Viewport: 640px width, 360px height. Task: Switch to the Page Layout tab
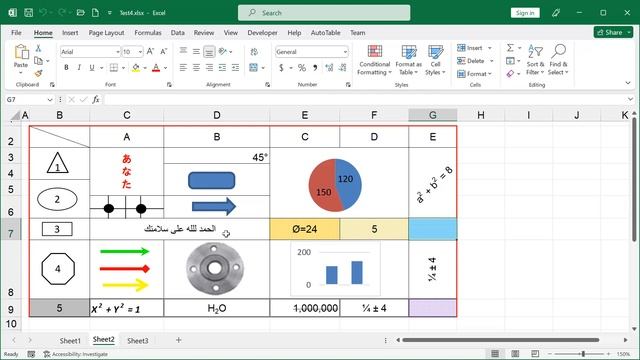(106, 33)
